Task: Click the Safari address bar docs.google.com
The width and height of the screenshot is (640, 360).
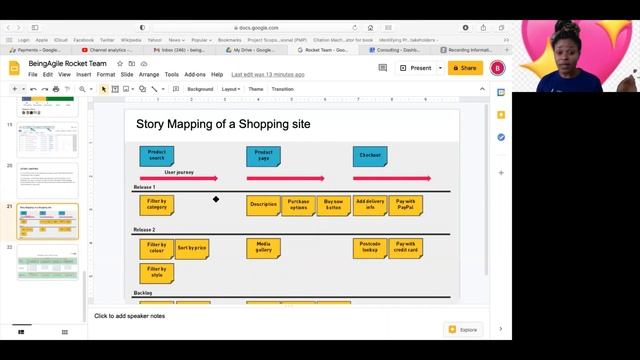Action: pyautogui.click(x=256, y=28)
